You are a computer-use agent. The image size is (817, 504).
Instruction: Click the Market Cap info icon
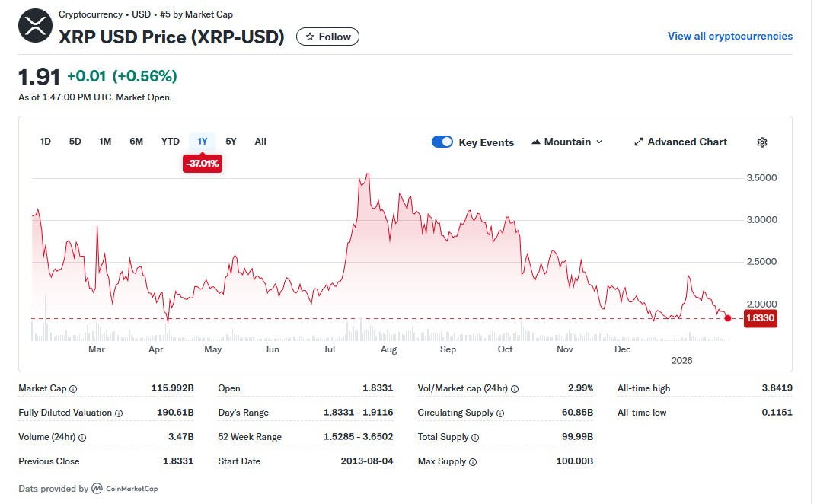coord(73,389)
